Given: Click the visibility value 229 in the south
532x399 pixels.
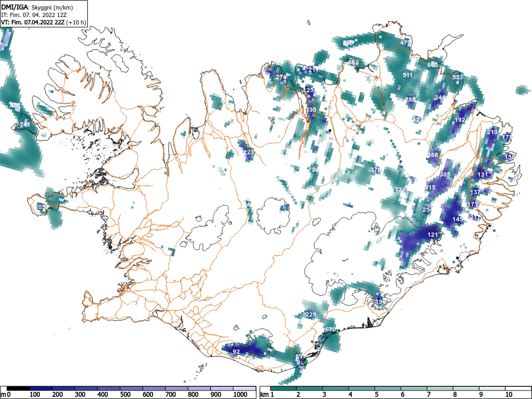Looking at the screenshot, I should click(311, 314).
